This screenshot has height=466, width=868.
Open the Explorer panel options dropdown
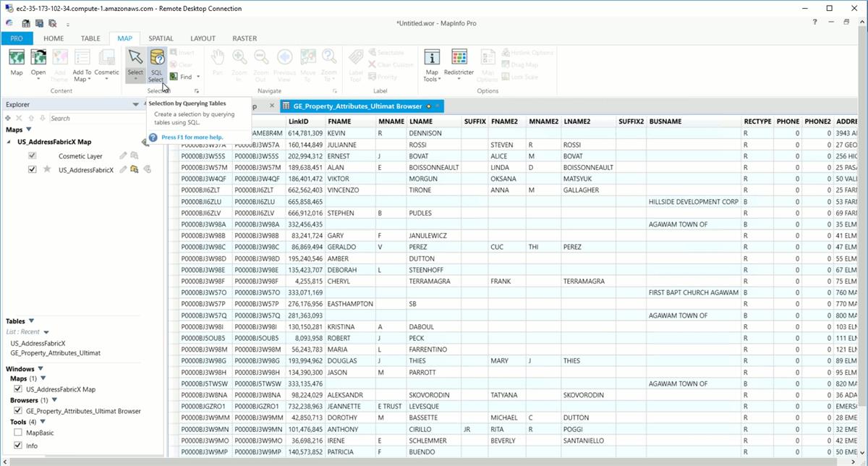pyautogui.click(x=135, y=105)
